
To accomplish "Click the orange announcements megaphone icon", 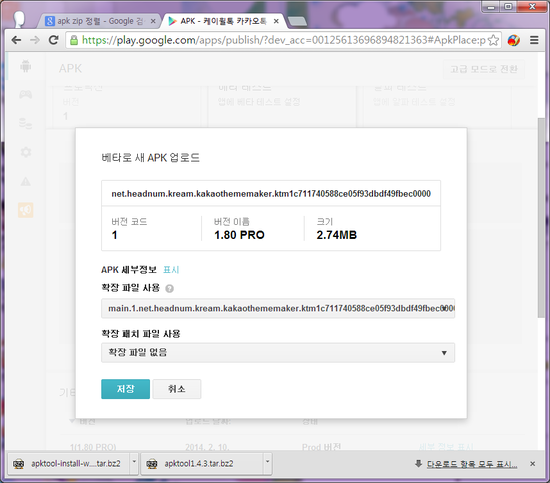I will [x=26, y=210].
